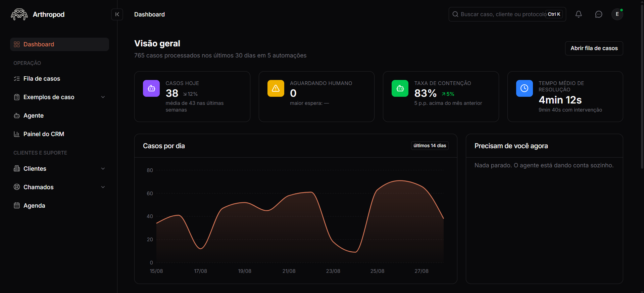Click the 83% contention rate value
The height and width of the screenshot is (293, 644).
coord(426,93)
